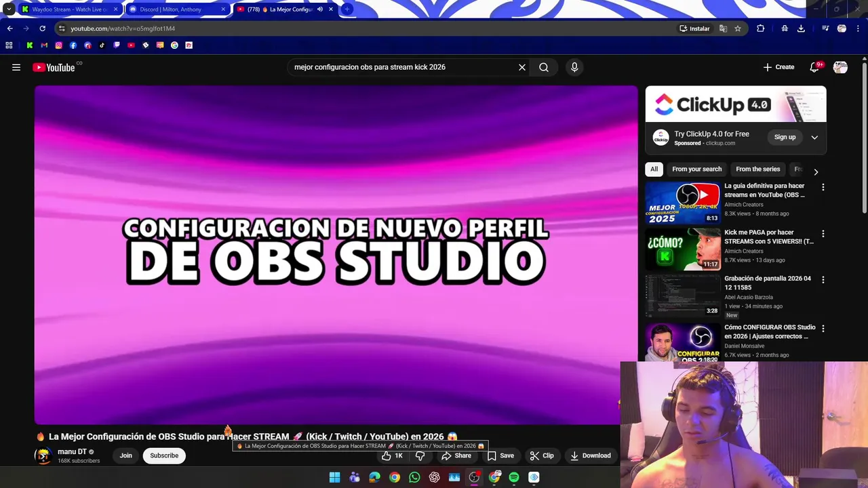Switch to the Waydoo Stream tab
Image resolution: width=868 pixels, height=488 pixels.
pos(69,9)
